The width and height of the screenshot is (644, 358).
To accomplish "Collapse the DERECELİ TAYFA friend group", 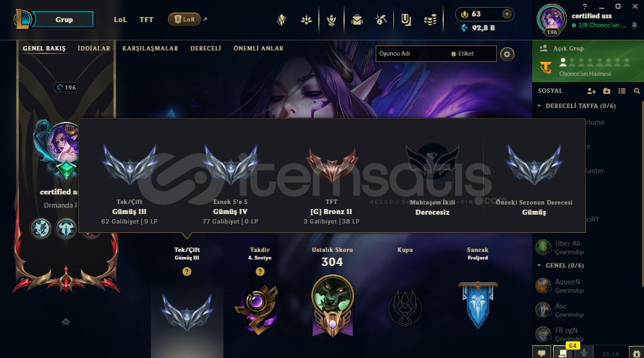I will (576, 106).
